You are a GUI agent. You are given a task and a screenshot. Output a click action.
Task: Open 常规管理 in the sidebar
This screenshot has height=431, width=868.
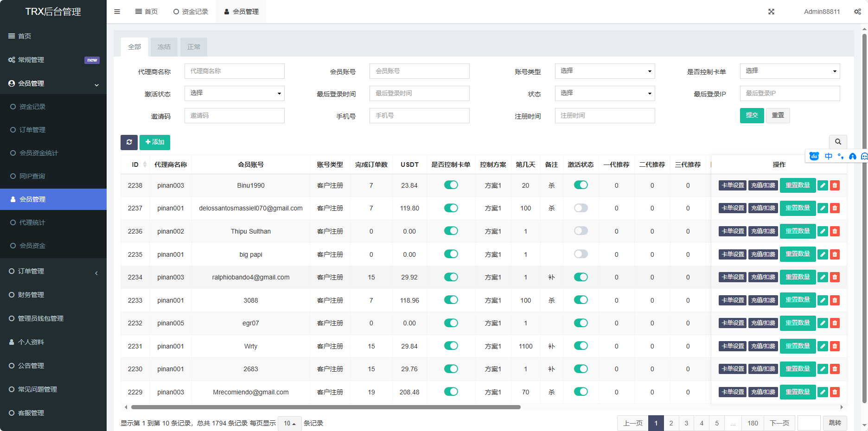[53, 60]
